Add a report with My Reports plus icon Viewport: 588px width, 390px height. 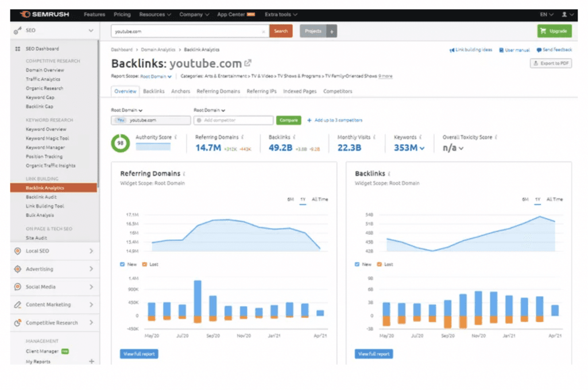click(91, 361)
